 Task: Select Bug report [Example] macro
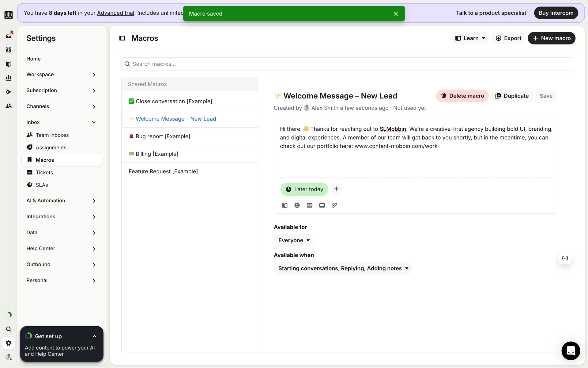[163, 136]
